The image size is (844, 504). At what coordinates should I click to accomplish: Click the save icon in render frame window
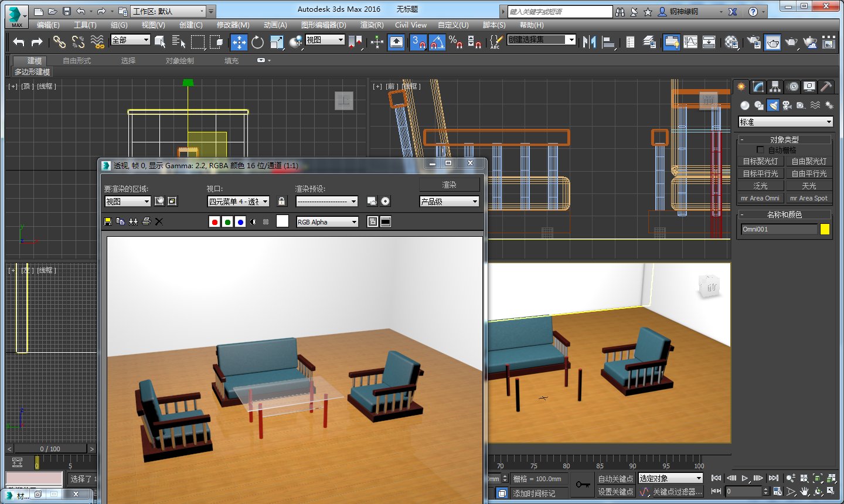[x=109, y=222]
